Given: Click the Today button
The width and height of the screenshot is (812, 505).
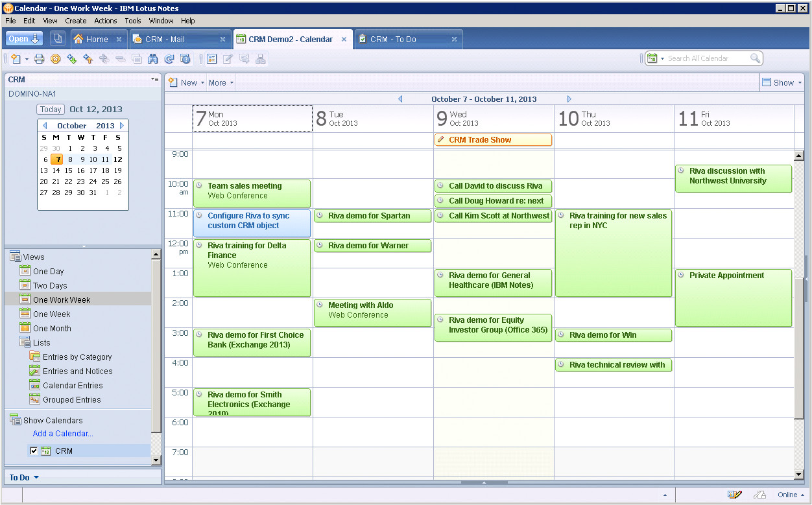Looking at the screenshot, I should pos(51,110).
